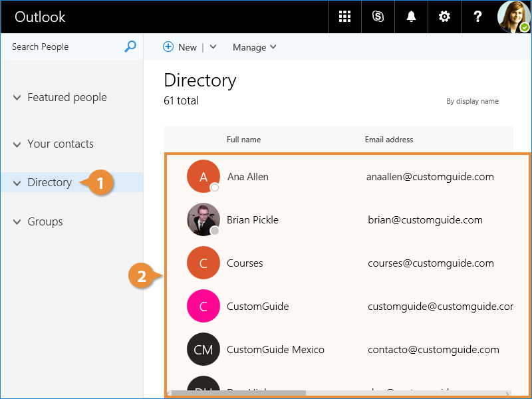Click the help question mark icon
Screen dimensions: 532x399
(x=477, y=17)
